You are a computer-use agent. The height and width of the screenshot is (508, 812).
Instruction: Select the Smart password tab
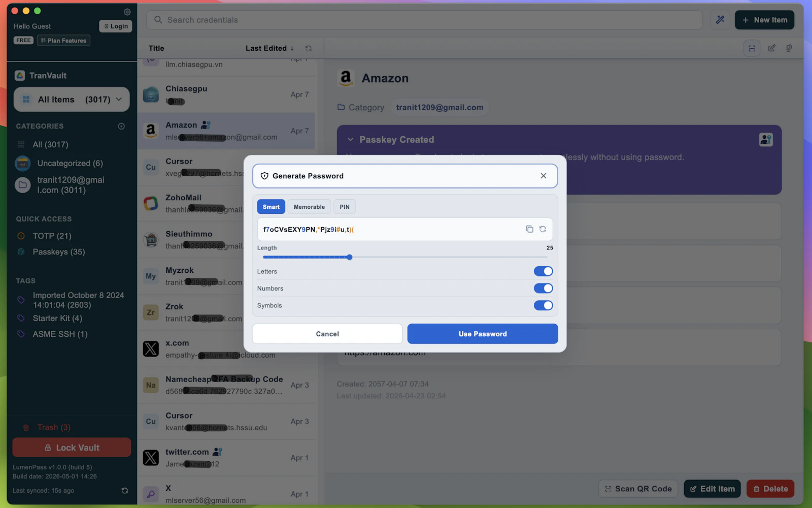[271, 207]
